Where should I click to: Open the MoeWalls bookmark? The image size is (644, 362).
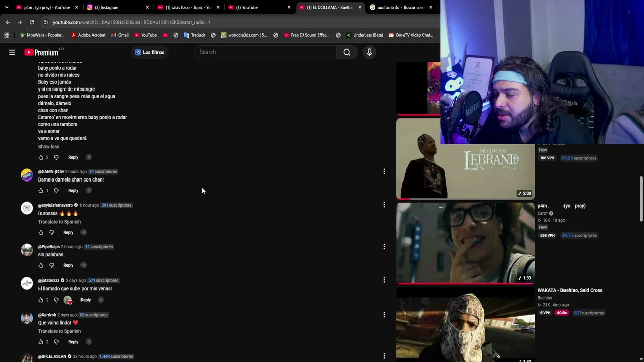(x=42, y=35)
